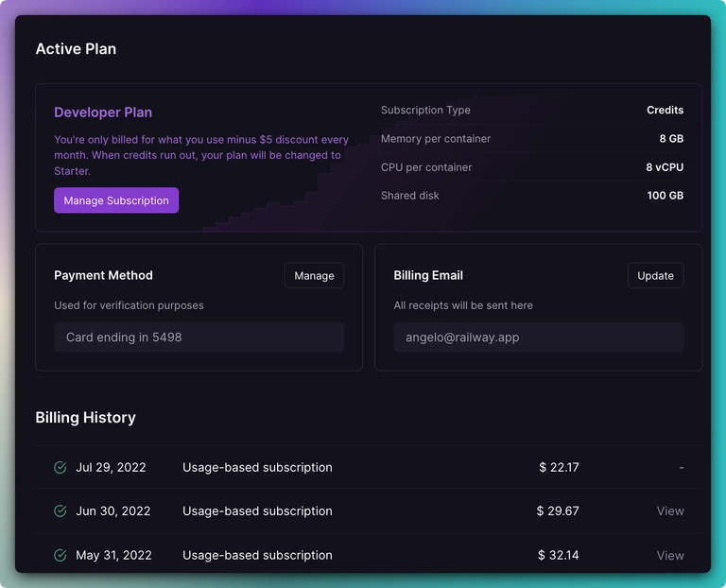Click the Billing History heading
This screenshot has width=726, height=588.
click(x=86, y=418)
